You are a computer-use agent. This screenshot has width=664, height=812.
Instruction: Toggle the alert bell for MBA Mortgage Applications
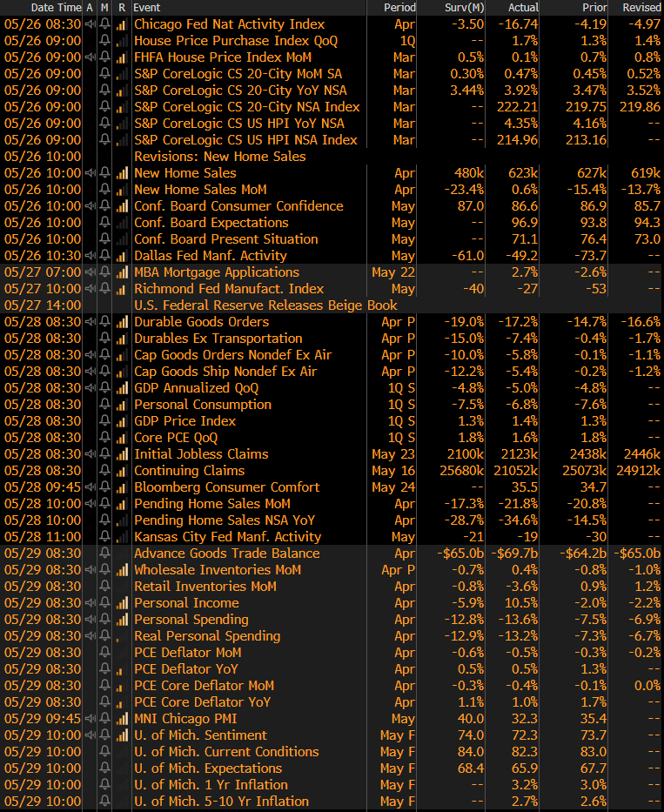coord(105,272)
